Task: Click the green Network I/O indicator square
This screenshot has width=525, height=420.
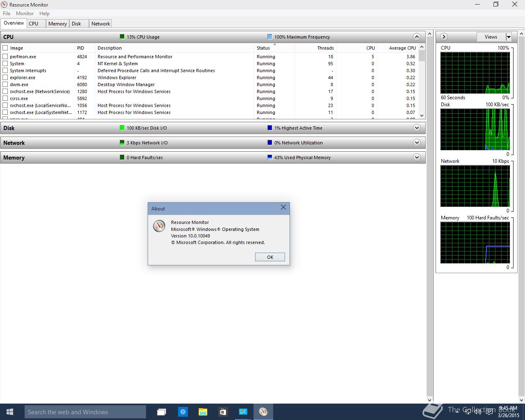Action: 122,142
